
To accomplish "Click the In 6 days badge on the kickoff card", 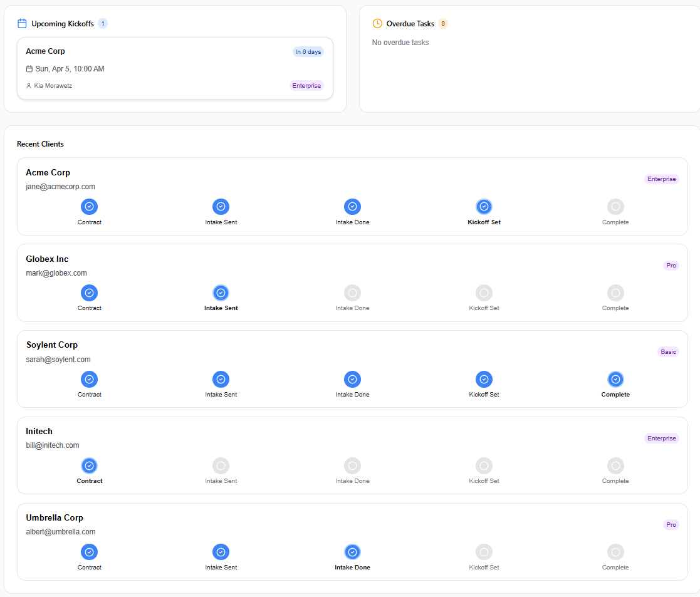I will click(x=308, y=51).
